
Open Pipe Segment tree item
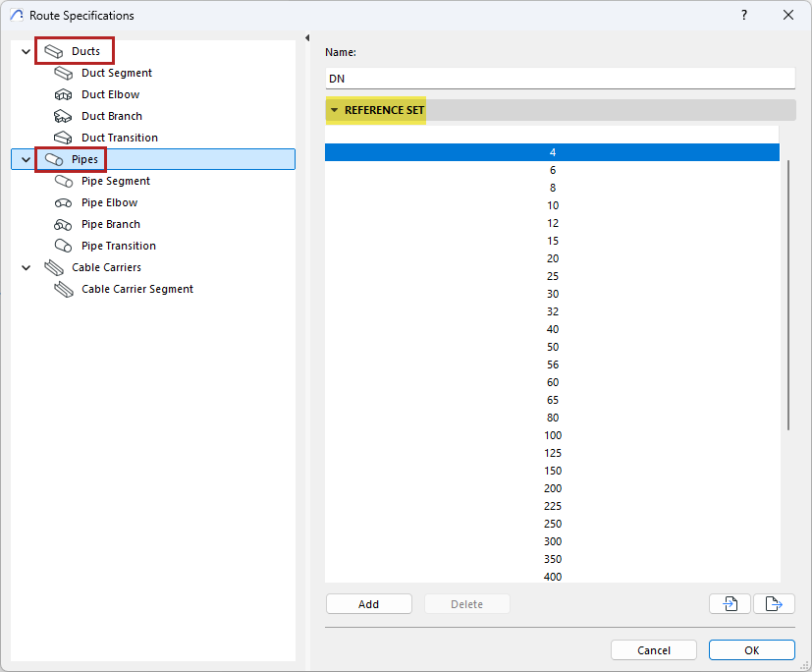[x=116, y=182]
